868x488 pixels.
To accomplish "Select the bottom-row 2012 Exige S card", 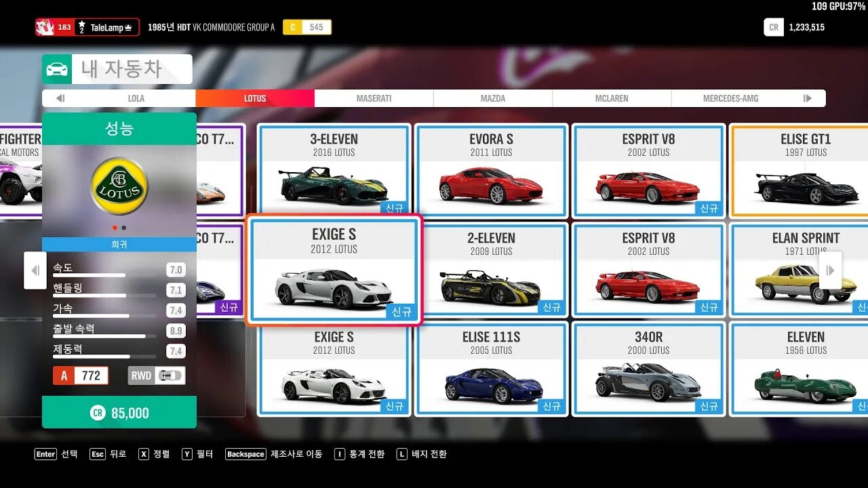I will click(x=334, y=369).
